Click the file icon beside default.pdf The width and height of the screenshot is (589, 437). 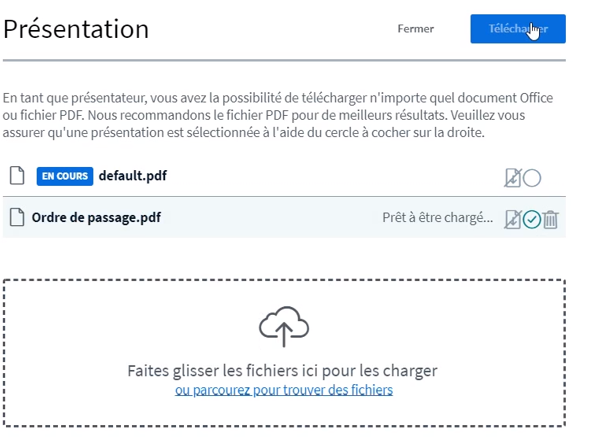[17, 175]
